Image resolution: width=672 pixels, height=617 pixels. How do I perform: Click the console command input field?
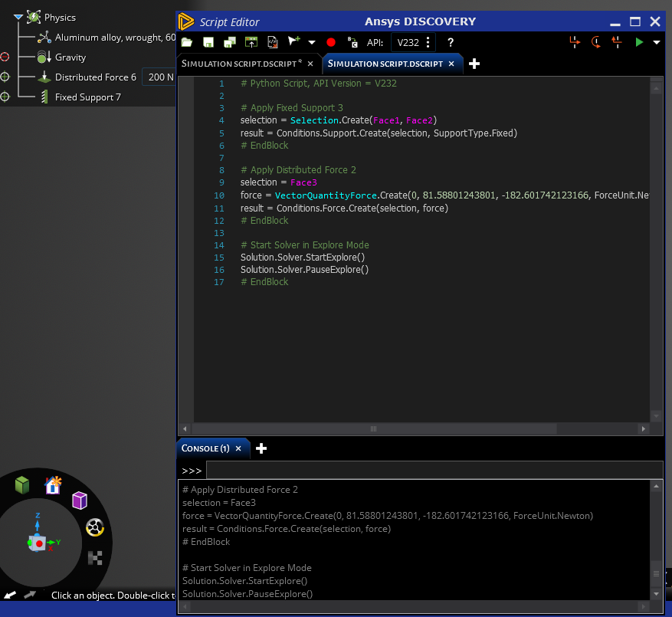point(434,471)
